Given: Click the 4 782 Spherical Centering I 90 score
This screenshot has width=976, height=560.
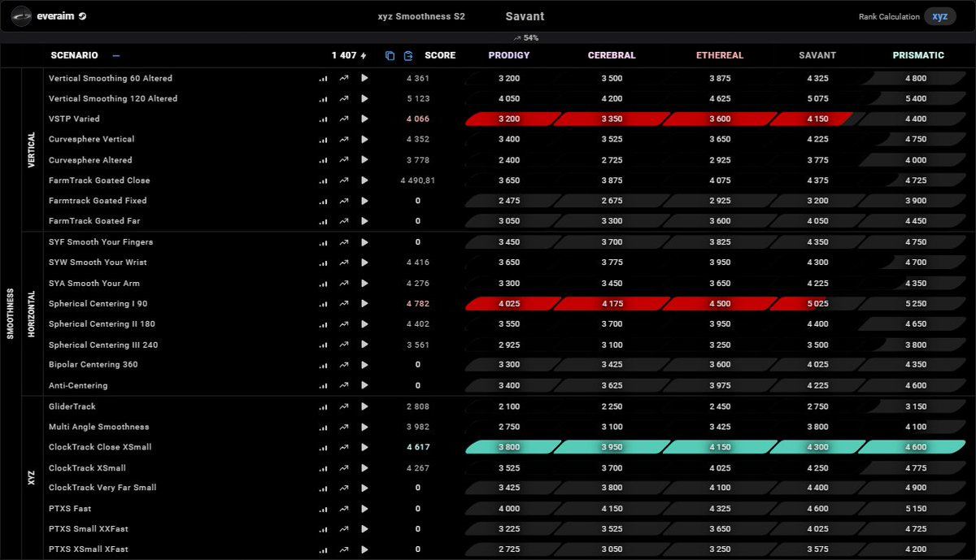Looking at the screenshot, I should click(x=418, y=303).
